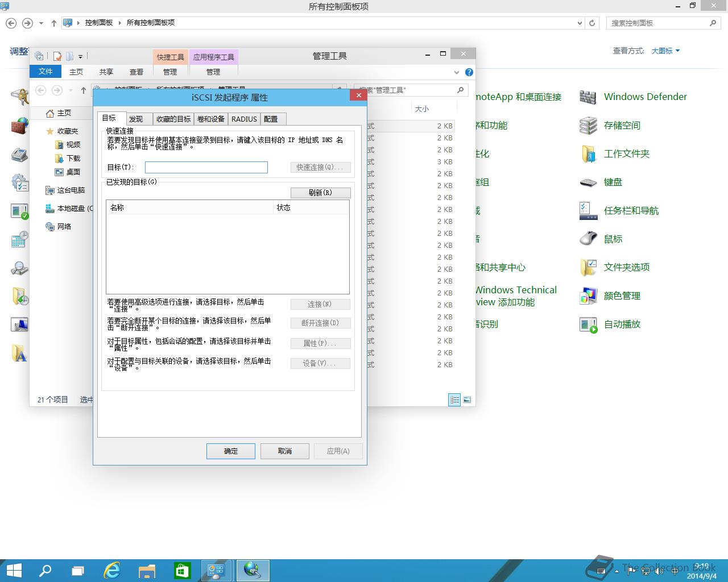Click the 快速连接(Q) button

coord(320,167)
